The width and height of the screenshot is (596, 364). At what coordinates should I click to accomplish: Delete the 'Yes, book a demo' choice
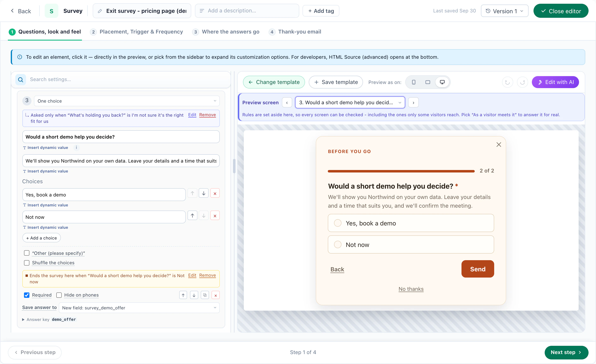point(215,193)
